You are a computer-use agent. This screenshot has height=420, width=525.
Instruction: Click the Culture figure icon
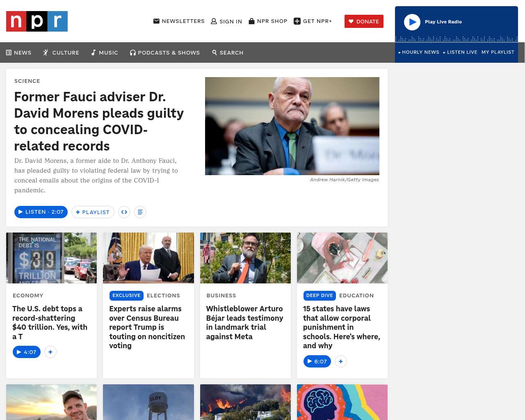coord(46,52)
